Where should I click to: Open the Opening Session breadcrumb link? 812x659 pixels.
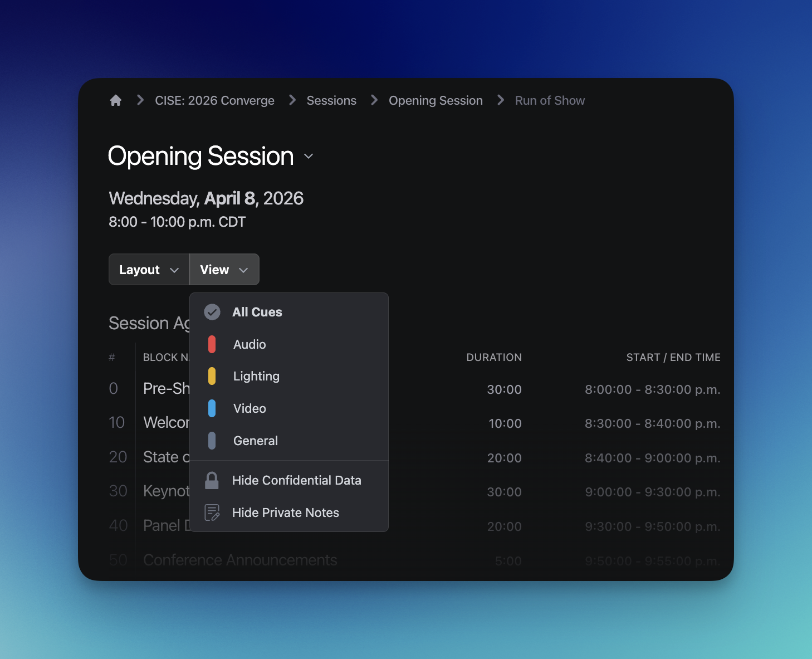(x=436, y=100)
